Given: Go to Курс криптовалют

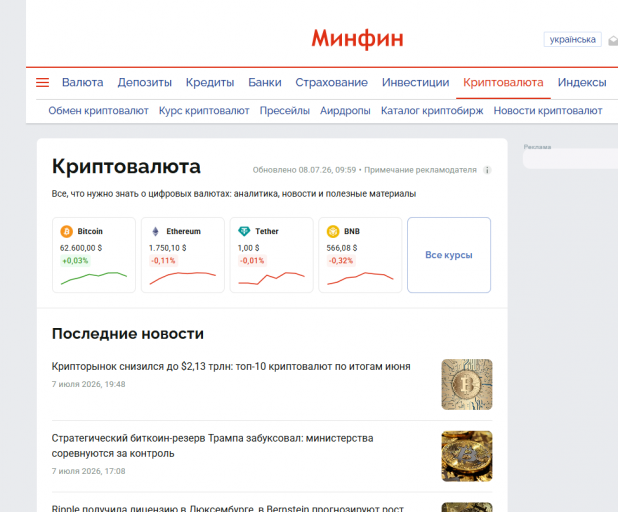Looking at the screenshot, I should pyautogui.click(x=204, y=111).
